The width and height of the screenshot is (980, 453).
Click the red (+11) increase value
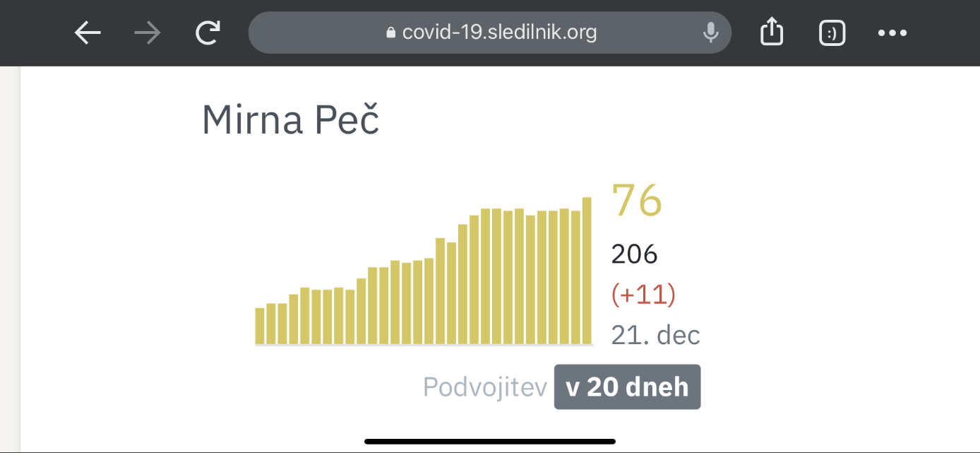tap(643, 294)
